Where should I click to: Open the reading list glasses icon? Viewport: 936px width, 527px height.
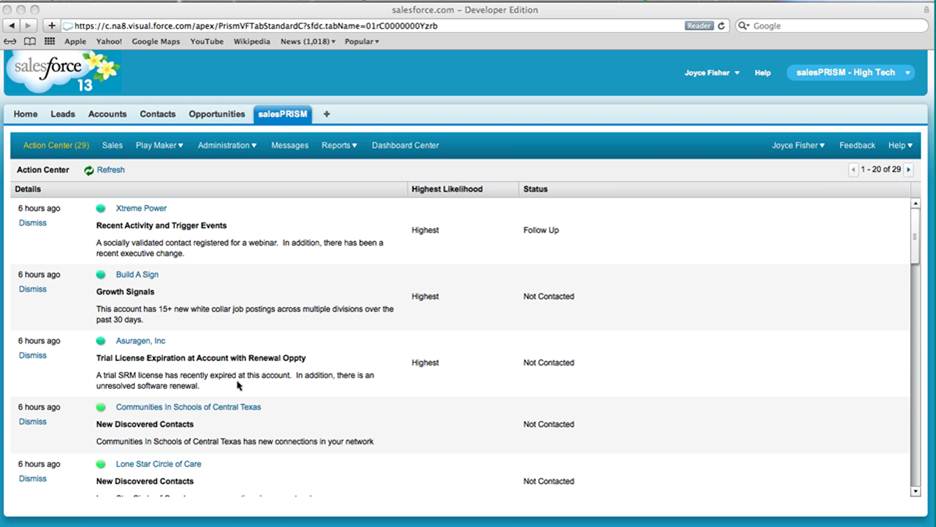[10, 41]
